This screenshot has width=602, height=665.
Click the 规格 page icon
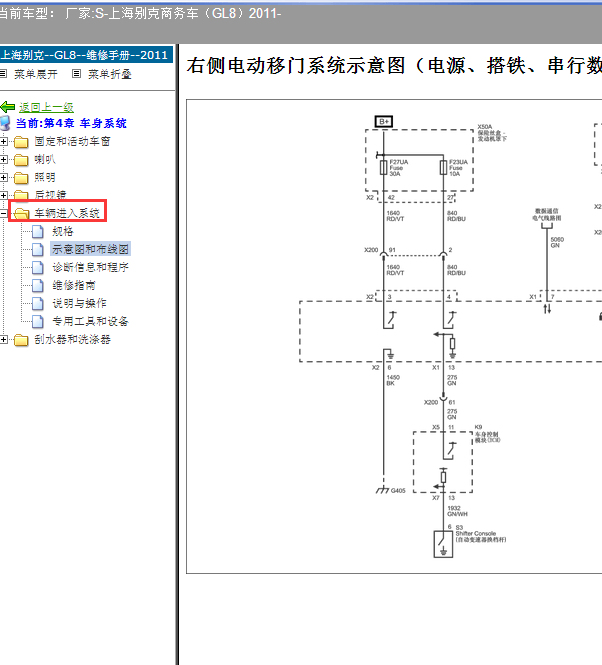pos(38,231)
